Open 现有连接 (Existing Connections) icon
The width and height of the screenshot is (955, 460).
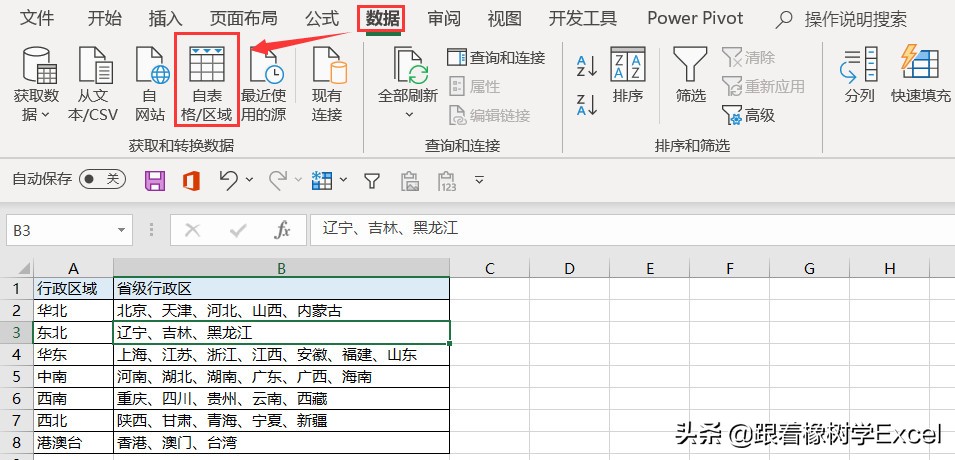click(328, 65)
